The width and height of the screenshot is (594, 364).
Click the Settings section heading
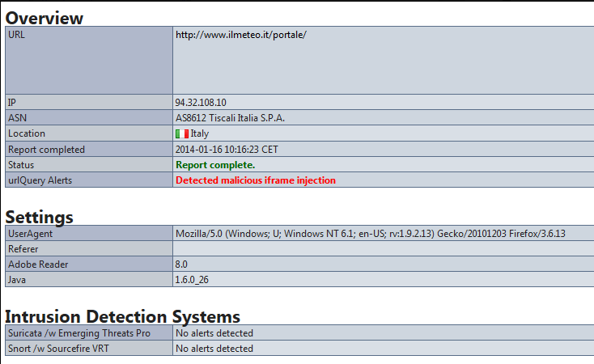40,217
